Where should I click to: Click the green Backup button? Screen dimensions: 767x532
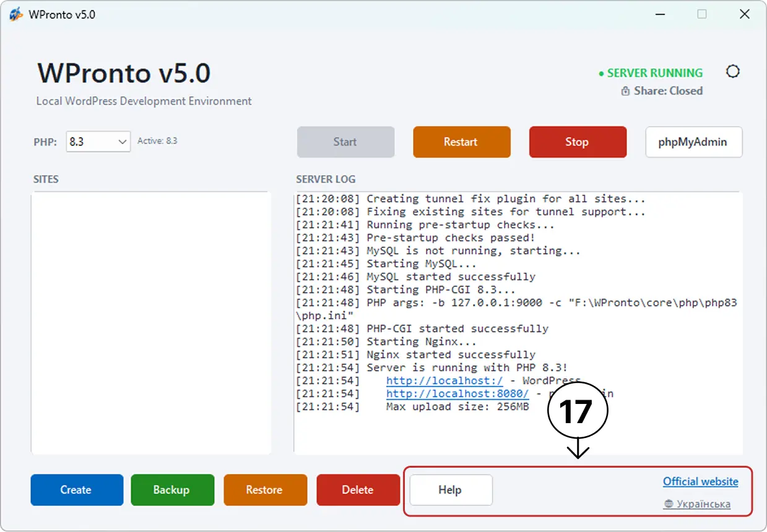172,490
